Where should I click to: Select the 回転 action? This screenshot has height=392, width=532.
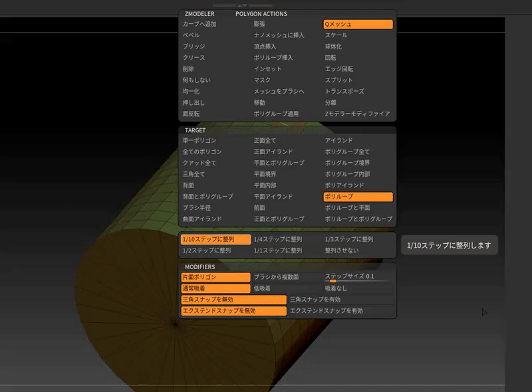point(331,58)
